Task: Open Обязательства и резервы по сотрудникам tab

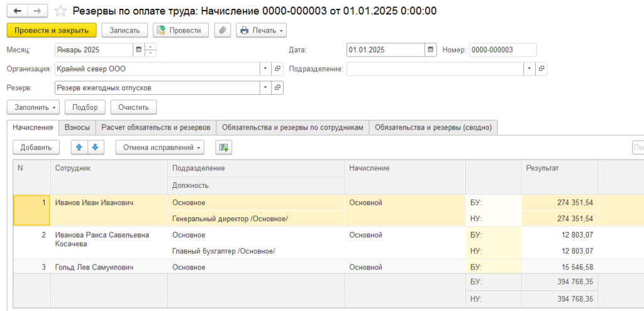Action: (x=293, y=128)
